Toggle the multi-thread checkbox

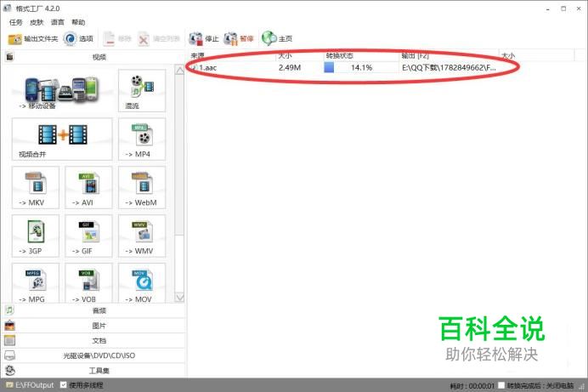pos(64,385)
